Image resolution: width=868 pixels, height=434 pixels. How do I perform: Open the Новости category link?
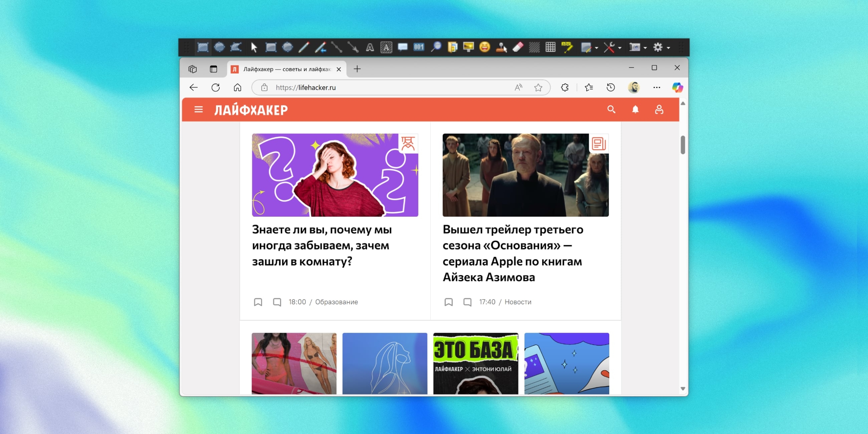coord(518,302)
